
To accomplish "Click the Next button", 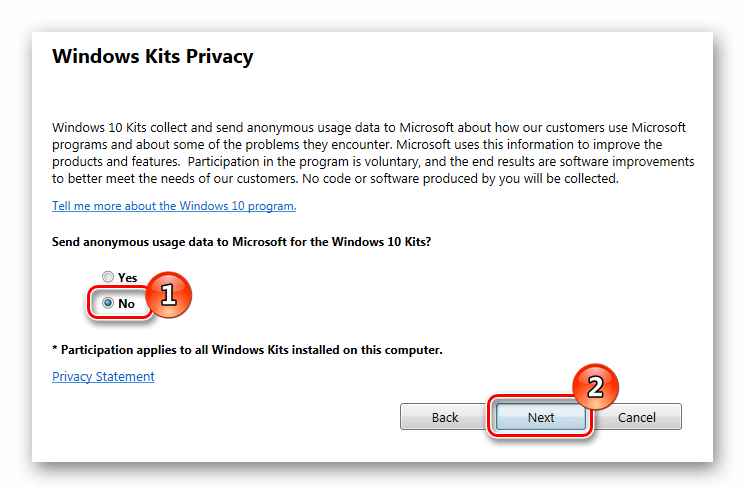I will (541, 417).
